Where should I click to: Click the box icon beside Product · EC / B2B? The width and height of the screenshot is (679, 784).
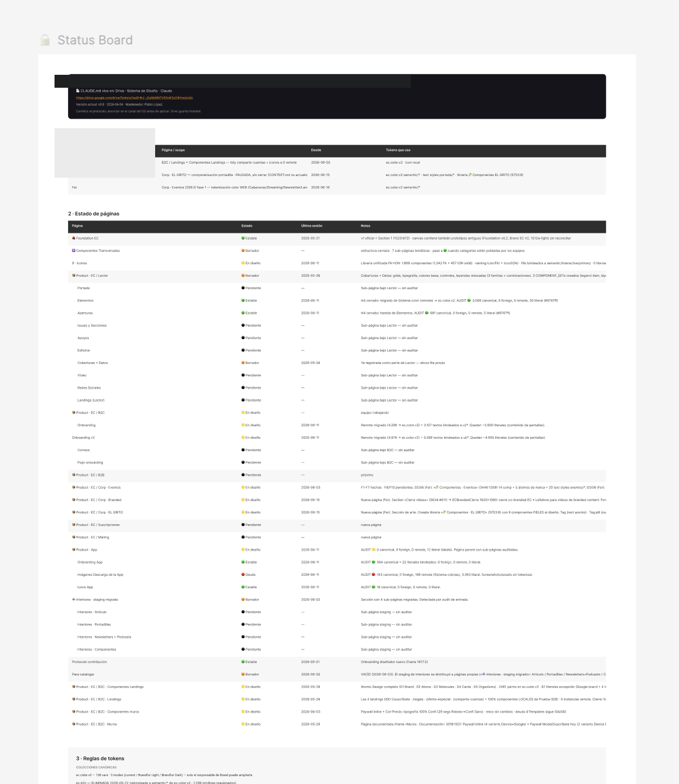(74, 475)
